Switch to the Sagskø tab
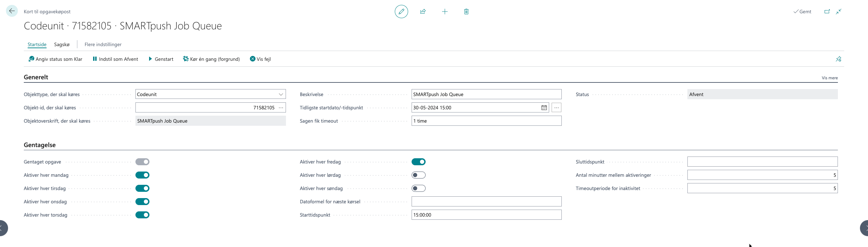Image resolution: width=868 pixels, height=247 pixels. [62, 44]
